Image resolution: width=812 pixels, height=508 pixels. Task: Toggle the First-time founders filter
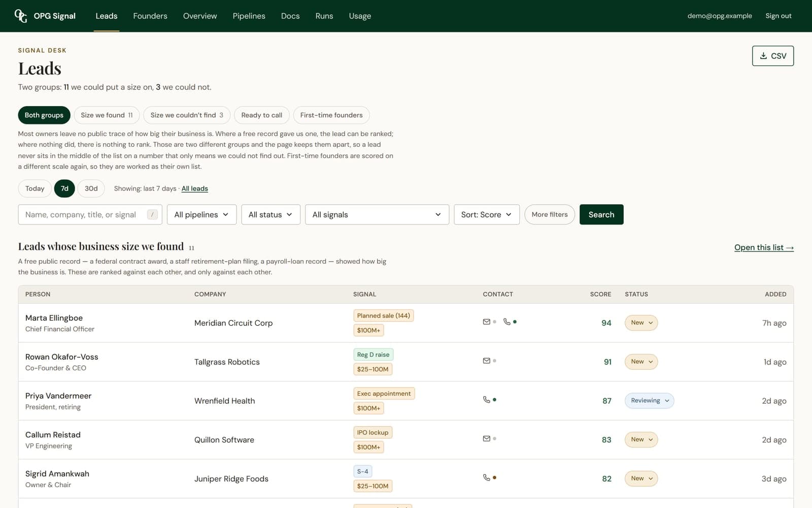click(x=331, y=115)
